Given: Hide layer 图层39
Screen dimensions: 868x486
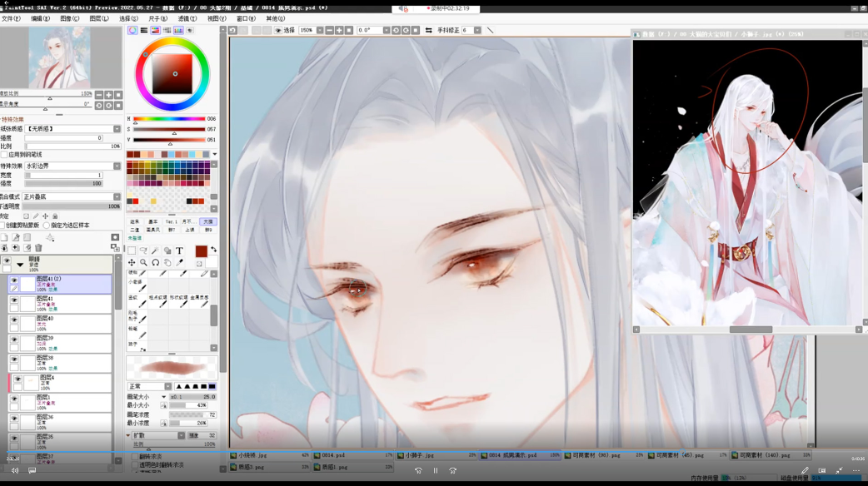Looking at the screenshot, I should [x=14, y=340].
